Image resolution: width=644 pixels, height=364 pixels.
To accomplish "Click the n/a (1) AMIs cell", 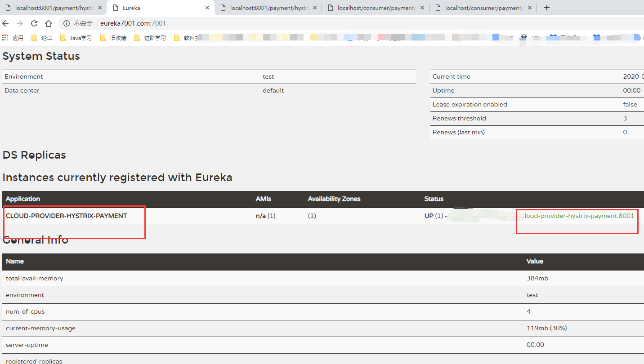I will click(x=266, y=216).
